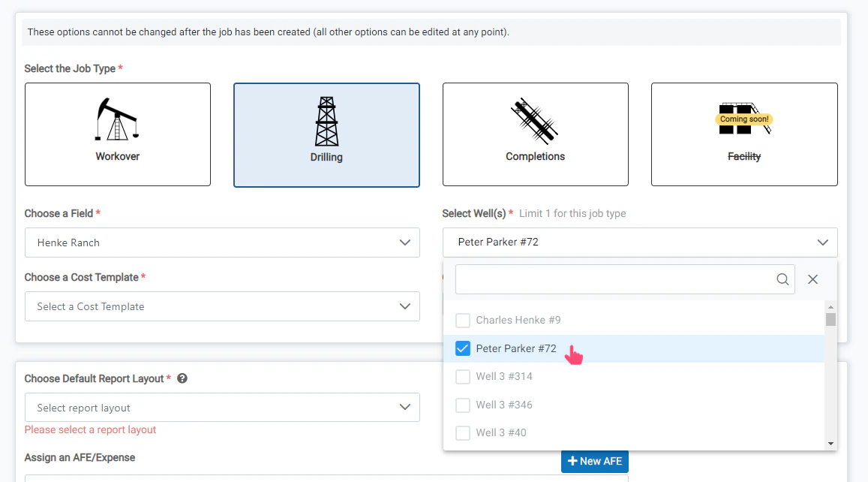This screenshot has width=868, height=482.
Task: Click the plus icon on New AFE
Action: [574, 461]
